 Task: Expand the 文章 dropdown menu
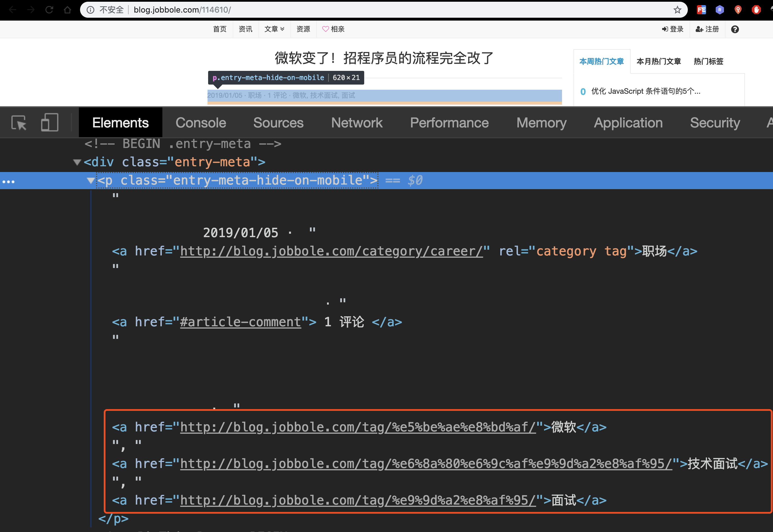tap(274, 29)
